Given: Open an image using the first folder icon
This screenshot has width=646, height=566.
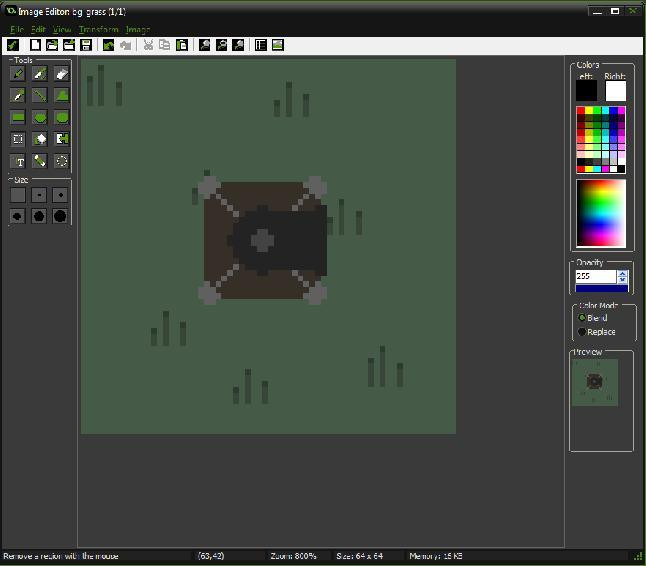Looking at the screenshot, I should [x=52, y=45].
